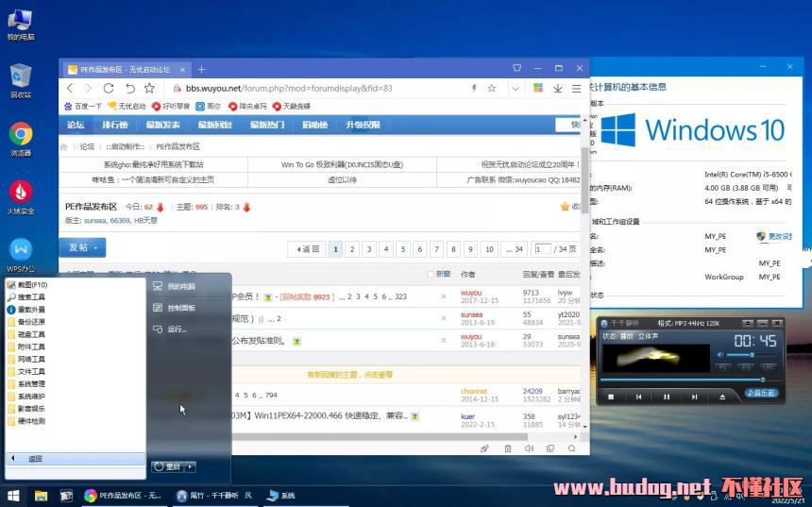
Task: Click the browser address bar URL
Action: click(289, 88)
